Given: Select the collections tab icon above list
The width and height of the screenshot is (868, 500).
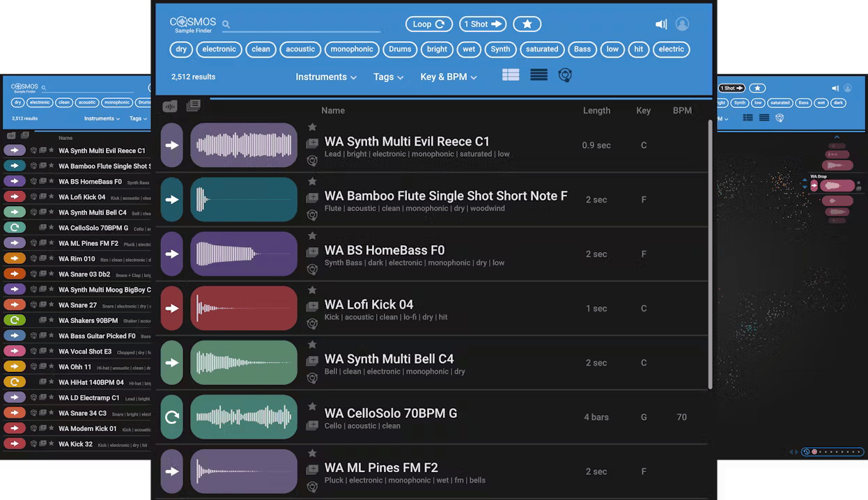Looking at the screenshot, I should (x=193, y=105).
